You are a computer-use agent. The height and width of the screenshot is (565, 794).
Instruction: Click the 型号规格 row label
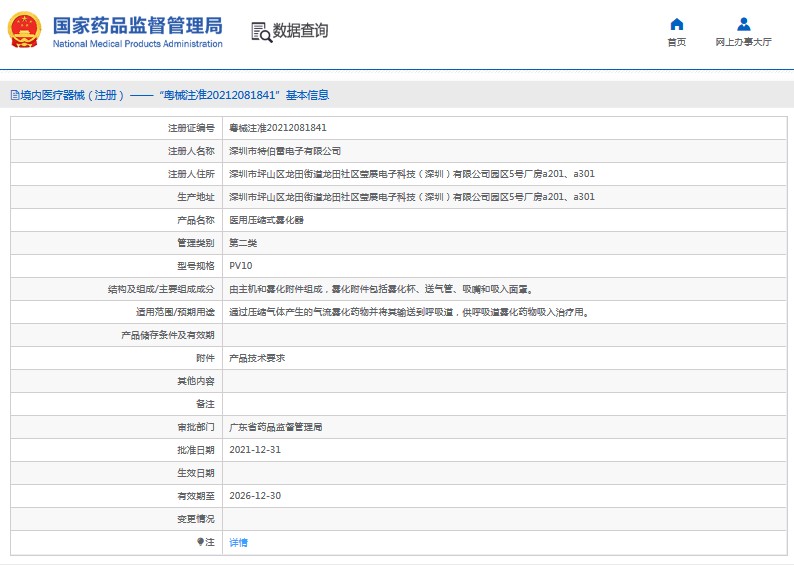tap(195, 266)
